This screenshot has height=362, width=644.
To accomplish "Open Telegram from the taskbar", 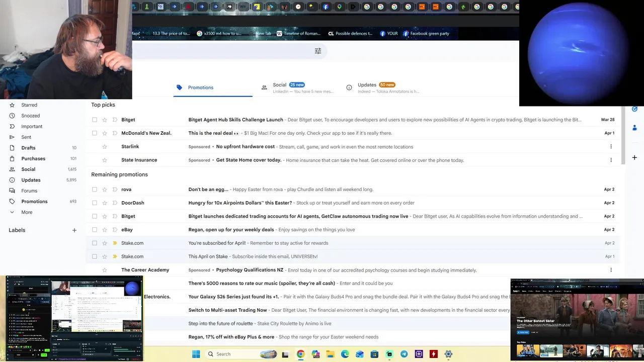I will [x=404, y=354].
